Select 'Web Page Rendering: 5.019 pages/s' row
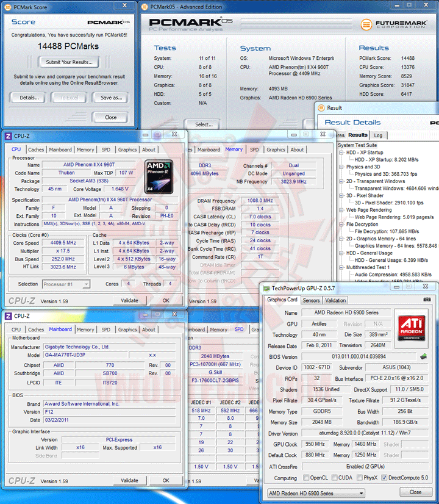Screen dimensions: 439x504 pyautogui.click(x=394, y=217)
